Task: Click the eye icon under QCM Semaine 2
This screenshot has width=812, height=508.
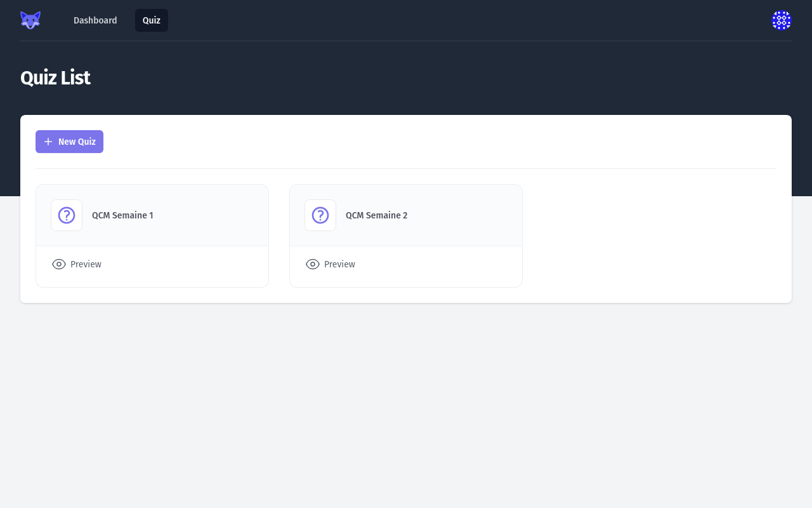Action: coord(313,264)
